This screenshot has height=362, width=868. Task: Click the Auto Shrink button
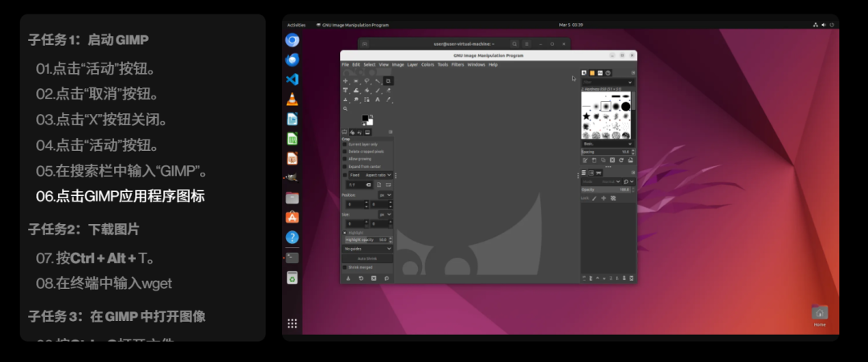pyautogui.click(x=367, y=258)
